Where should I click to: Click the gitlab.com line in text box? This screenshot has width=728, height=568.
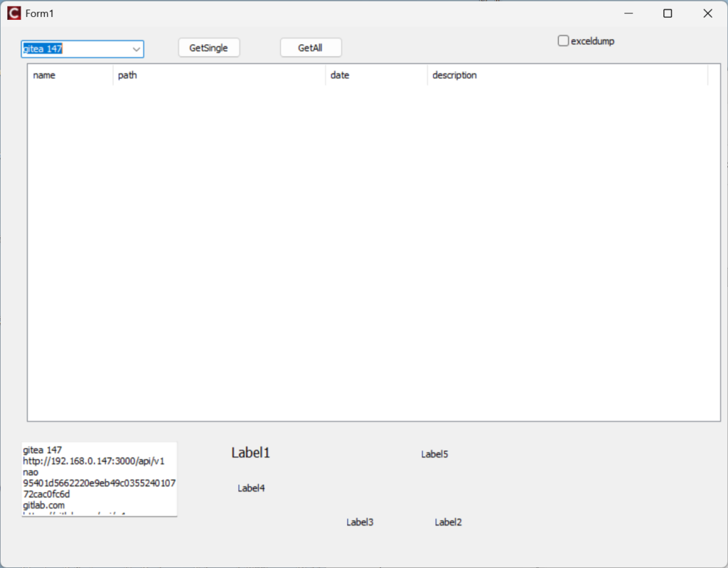43,505
